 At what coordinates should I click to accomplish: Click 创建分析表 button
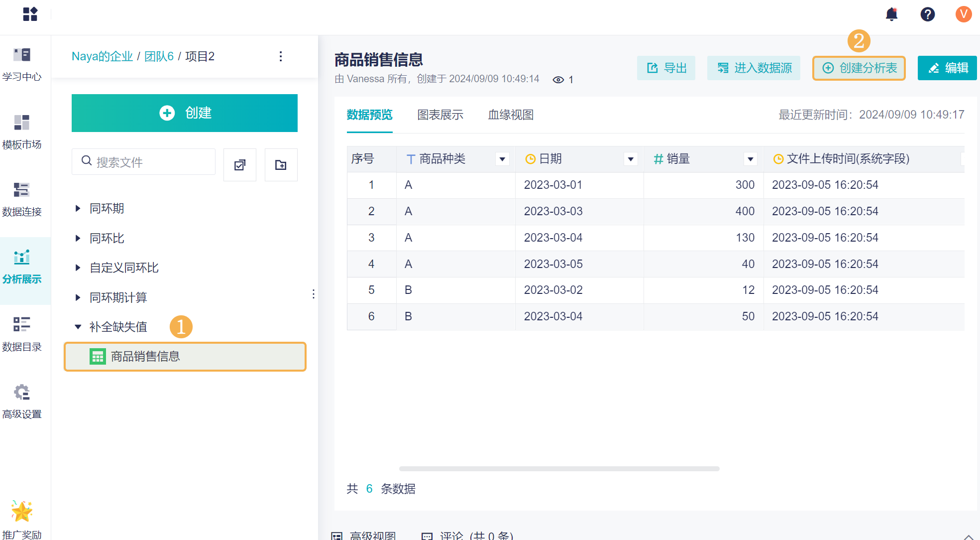859,68
